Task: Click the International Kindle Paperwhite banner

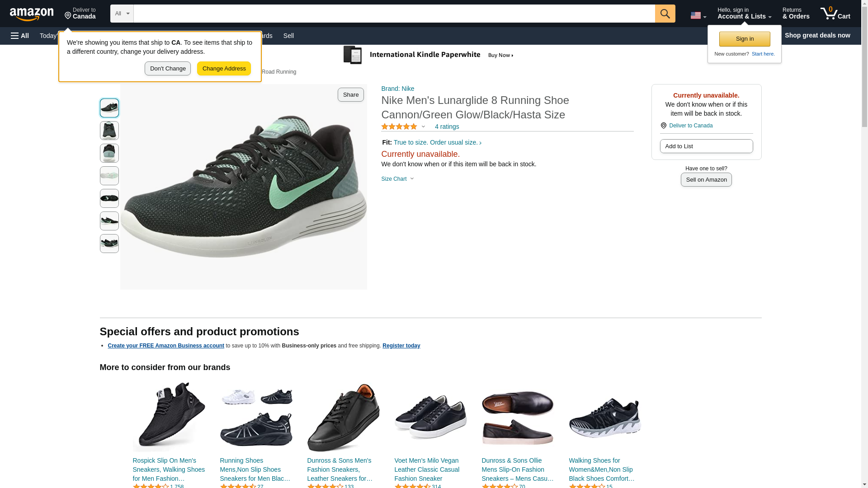Action: click(428, 55)
